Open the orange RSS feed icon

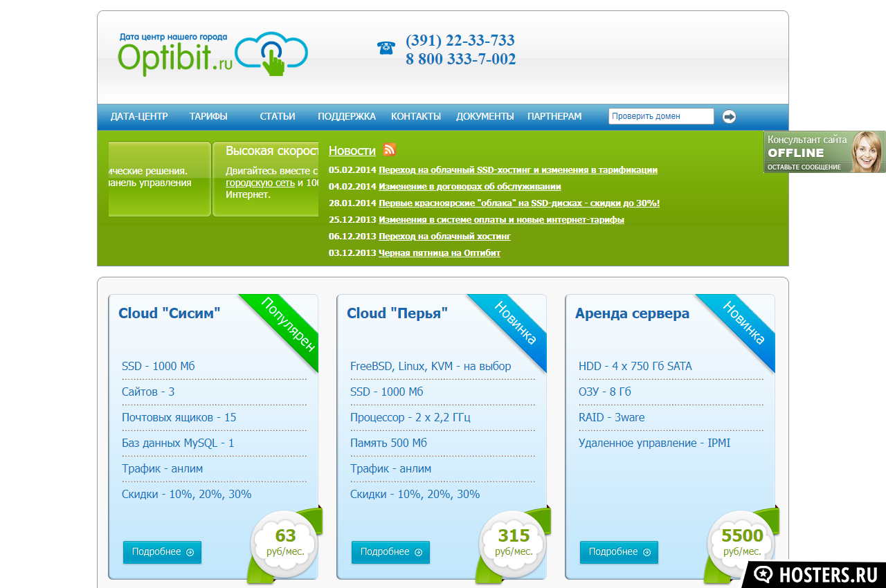click(390, 149)
